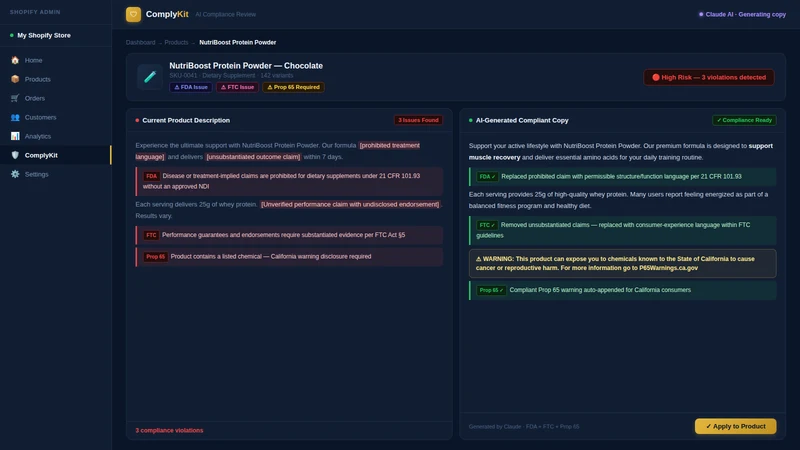The height and width of the screenshot is (450, 800).
Task: Open Home in the sidebar
Action: 56,60
